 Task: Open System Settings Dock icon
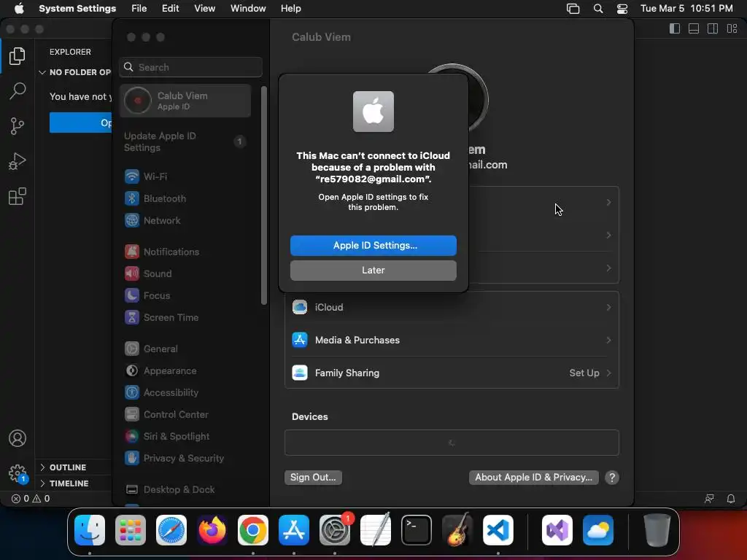(334, 530)
